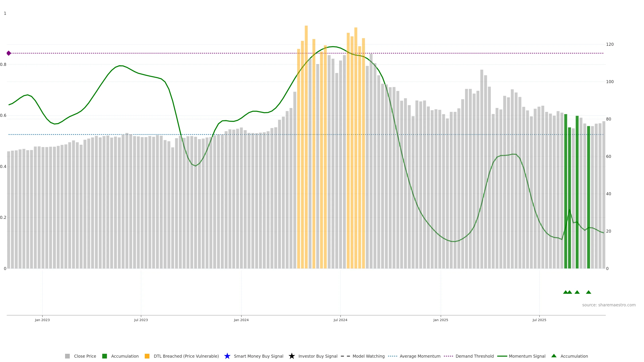644x362 pixels.
Task: Click the blue Smart Money star icon
Action: (227, 356)
